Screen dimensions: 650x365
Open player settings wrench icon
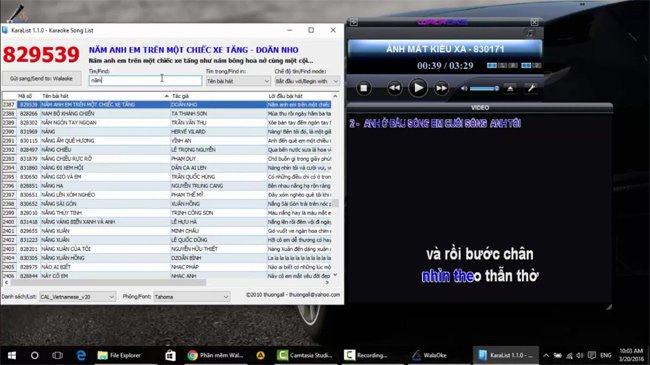[531, 88]
